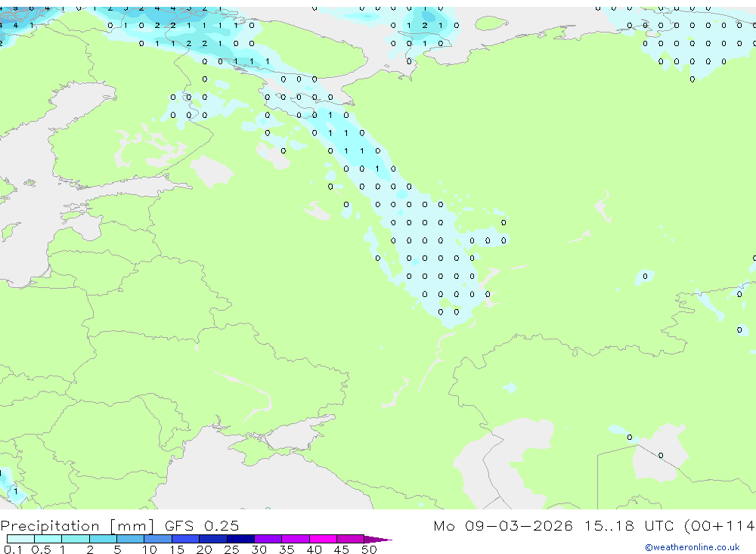Click the legend value '0.1'
The image size is (756, 554).
pyautogui.click(x=13, y=549)
